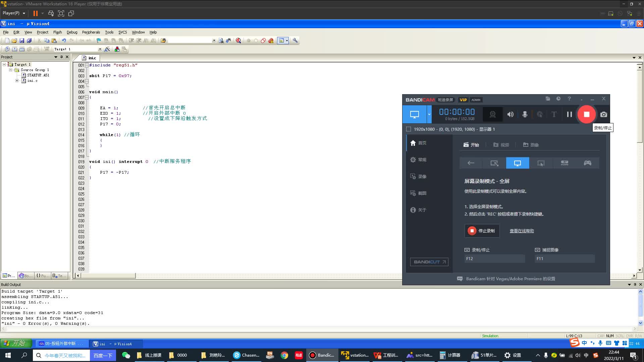Click the F12 record hotkey field
644x362 pixels.
coord(495,259)
